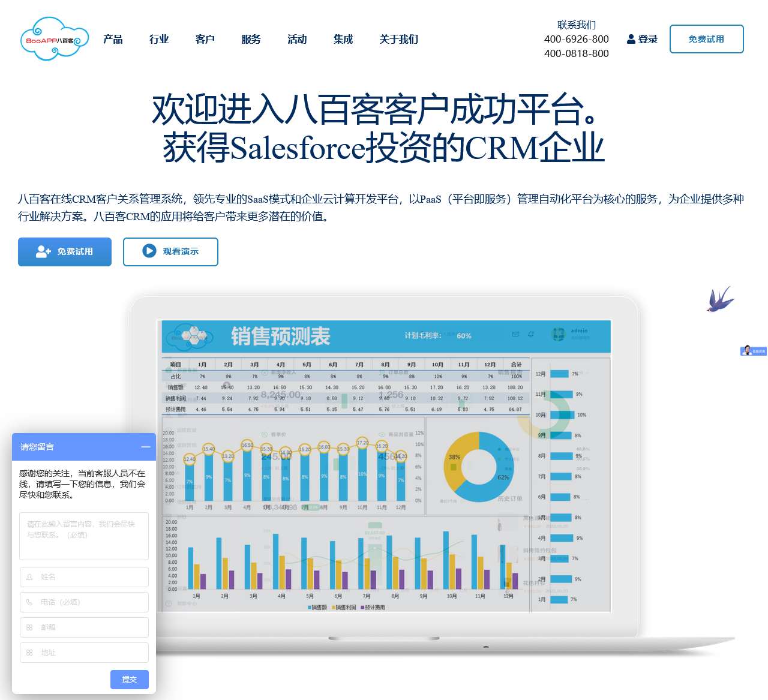Click the 八百客在线CRM intro paragraph
This screenshot has height=700, width=768.
(x=381, y=208)
